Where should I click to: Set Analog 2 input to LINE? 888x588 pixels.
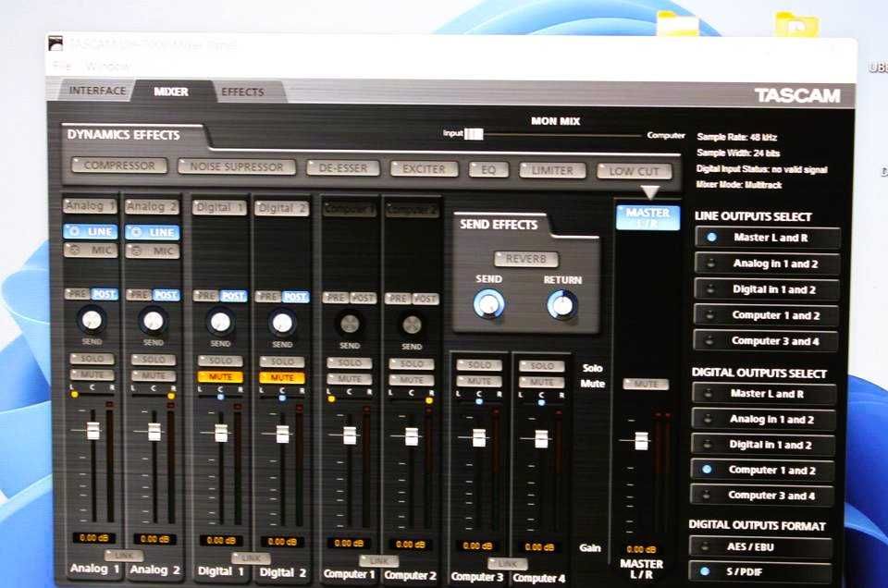tap(153, 232)
